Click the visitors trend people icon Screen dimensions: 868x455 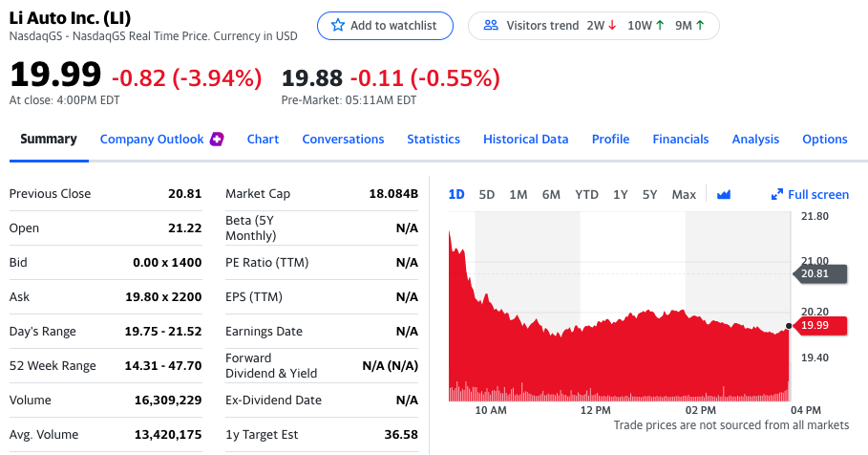coord(492,26)
